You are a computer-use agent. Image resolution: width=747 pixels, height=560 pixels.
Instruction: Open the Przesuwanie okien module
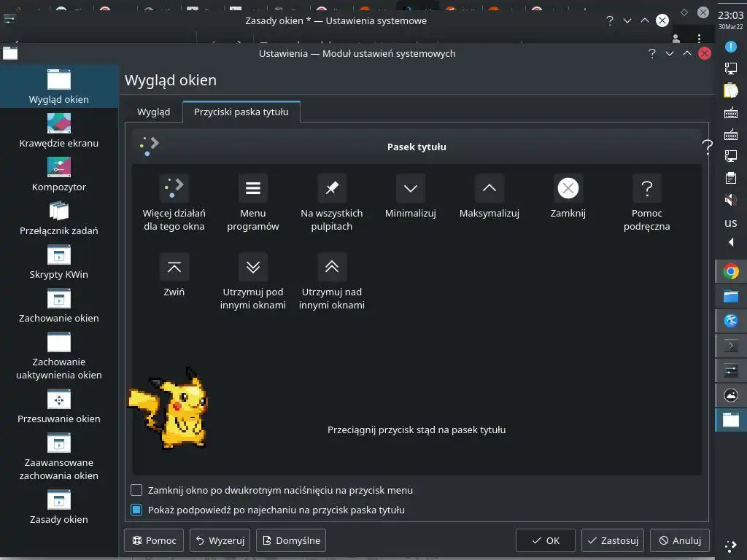point(58,406)
